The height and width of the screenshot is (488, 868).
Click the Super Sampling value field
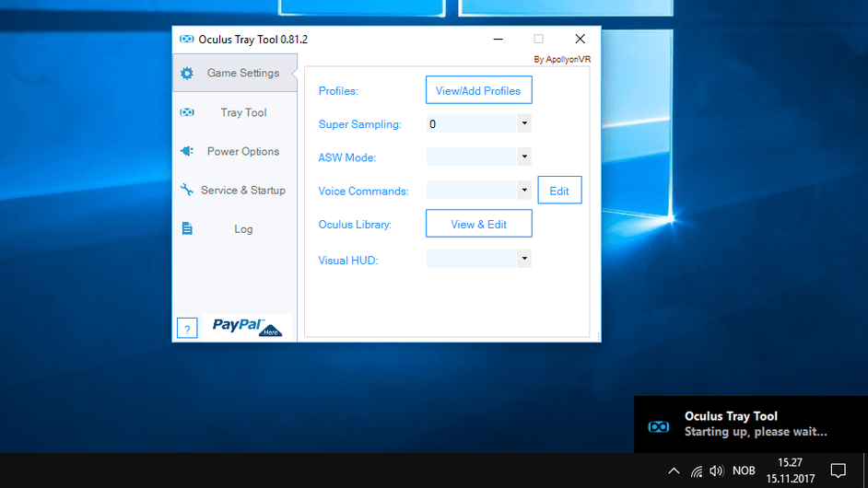click(472, 123)
